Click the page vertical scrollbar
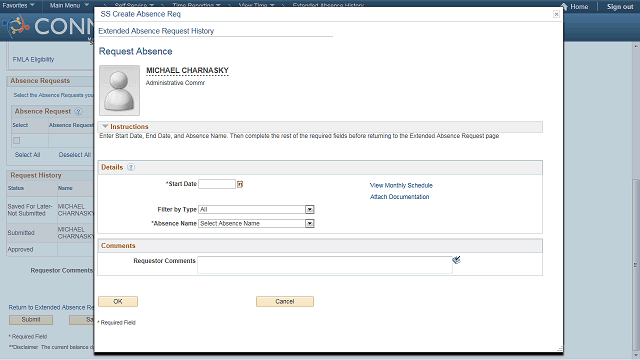Viewport: 640px width, 360px height. coord(636,265)
